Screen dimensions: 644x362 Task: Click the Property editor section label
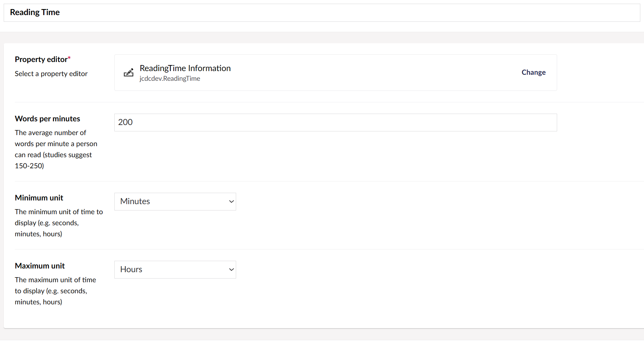click(40, 59)
